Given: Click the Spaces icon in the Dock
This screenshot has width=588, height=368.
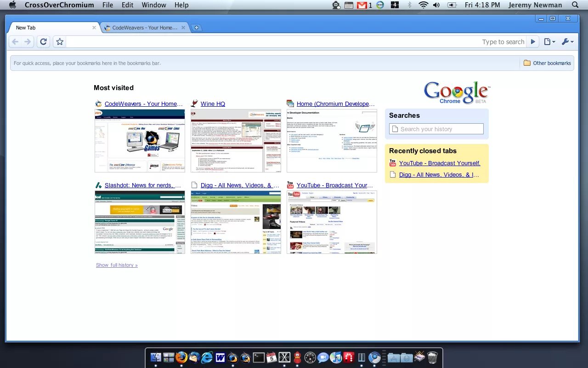Looking at the screenshot, I should pyautogui.click(x=169, y=357).
